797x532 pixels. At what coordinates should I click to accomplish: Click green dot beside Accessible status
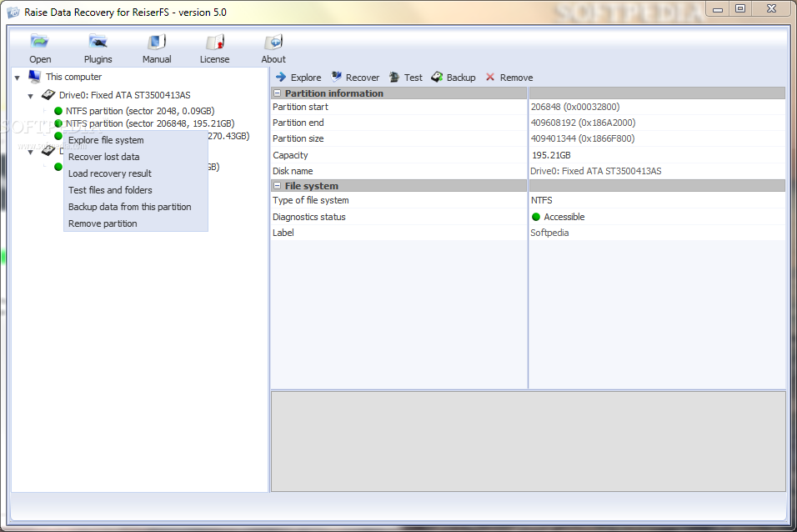536,217
